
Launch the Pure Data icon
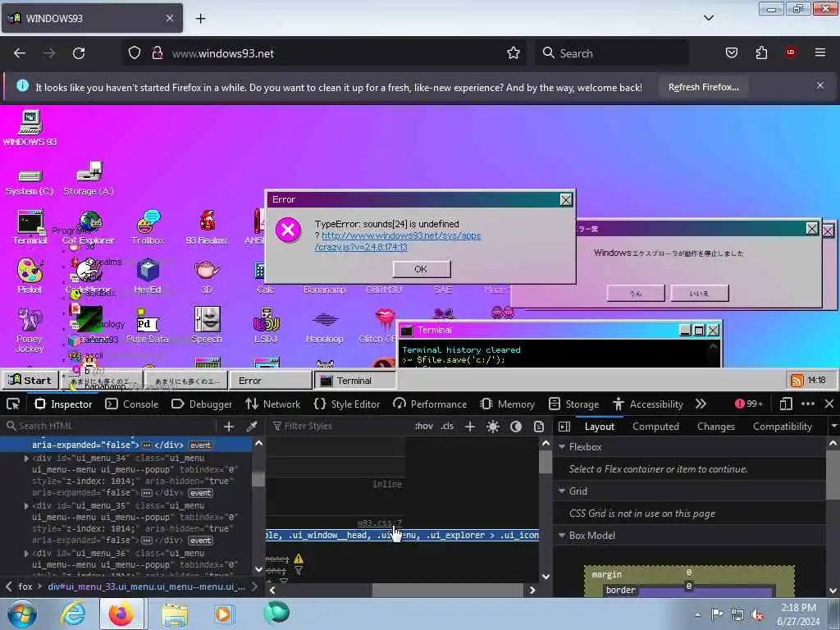(148, 325)
